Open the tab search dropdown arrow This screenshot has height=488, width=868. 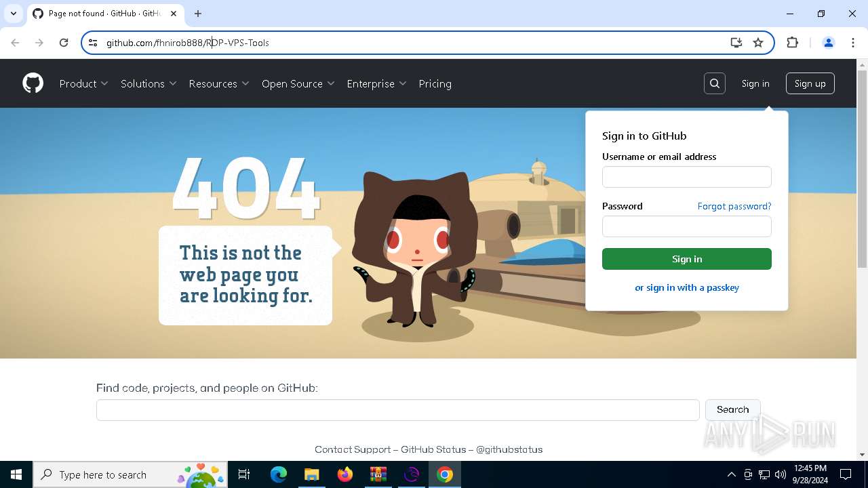[x=14, y=14]
